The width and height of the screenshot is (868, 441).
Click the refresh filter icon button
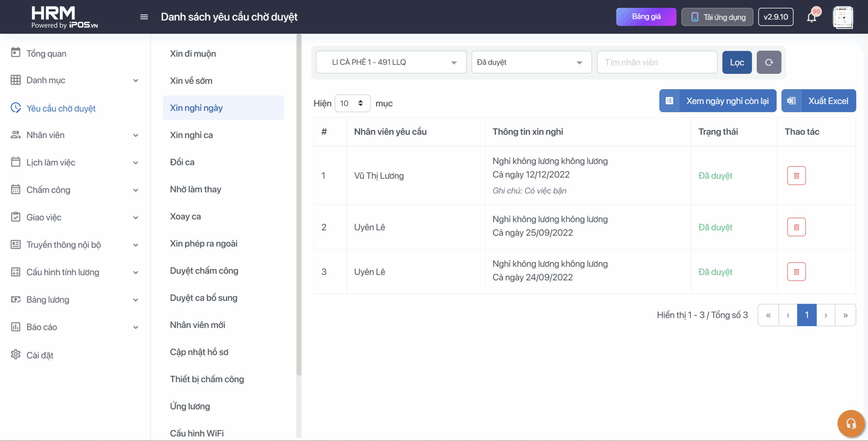[x=769, y=62]
